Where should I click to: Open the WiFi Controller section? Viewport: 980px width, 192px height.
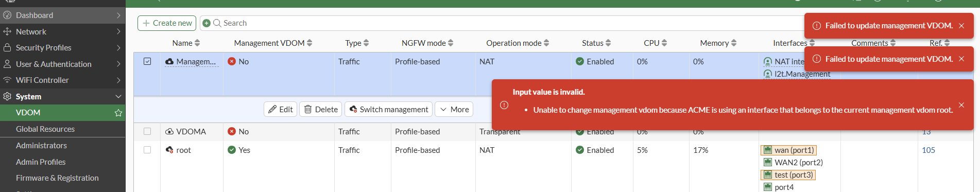[62, 80]
